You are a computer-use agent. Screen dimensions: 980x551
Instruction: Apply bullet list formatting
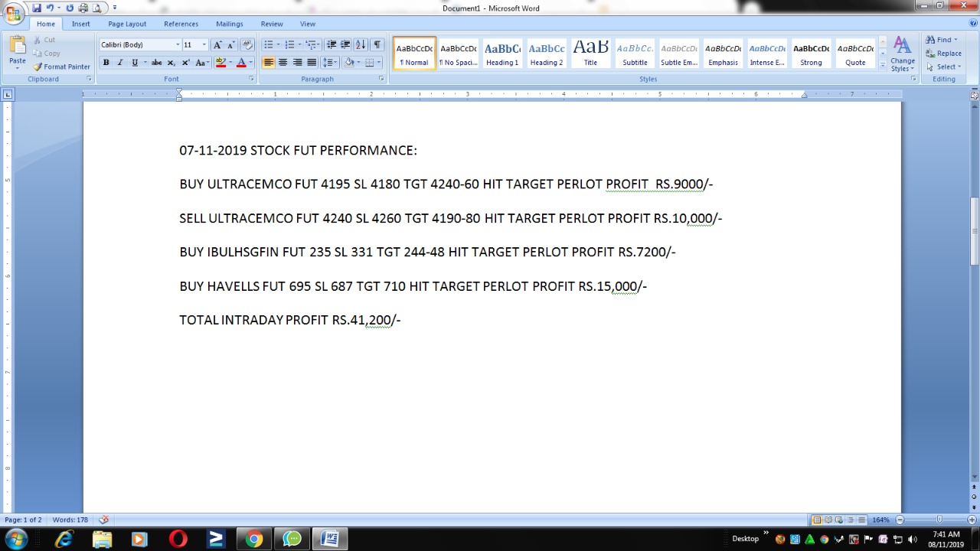pyautogui.click(x=268, y=45)
